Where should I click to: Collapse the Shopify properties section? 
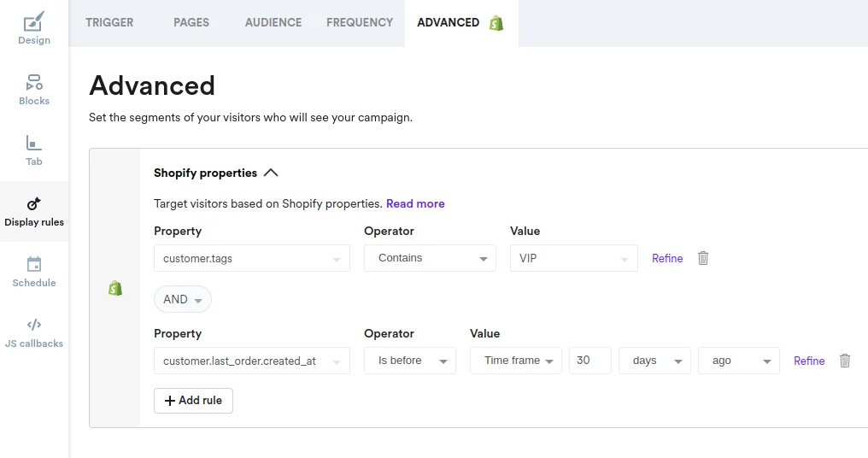pyautogui.click(x=271, y=173)
